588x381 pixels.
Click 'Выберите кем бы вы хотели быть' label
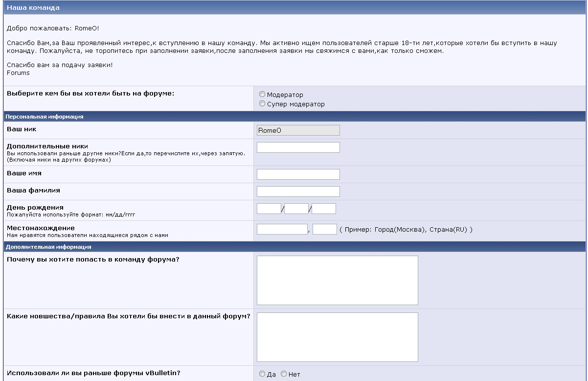[x=90, y=93]
